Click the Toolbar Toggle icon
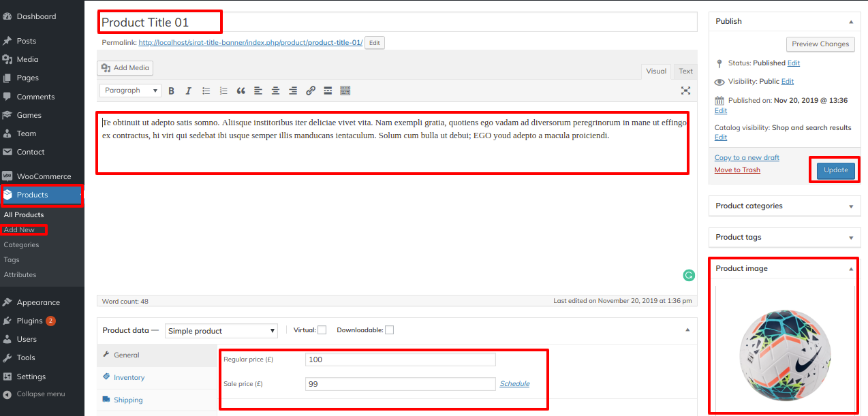Viewport: 868px width, 416px height. point(345,91)
